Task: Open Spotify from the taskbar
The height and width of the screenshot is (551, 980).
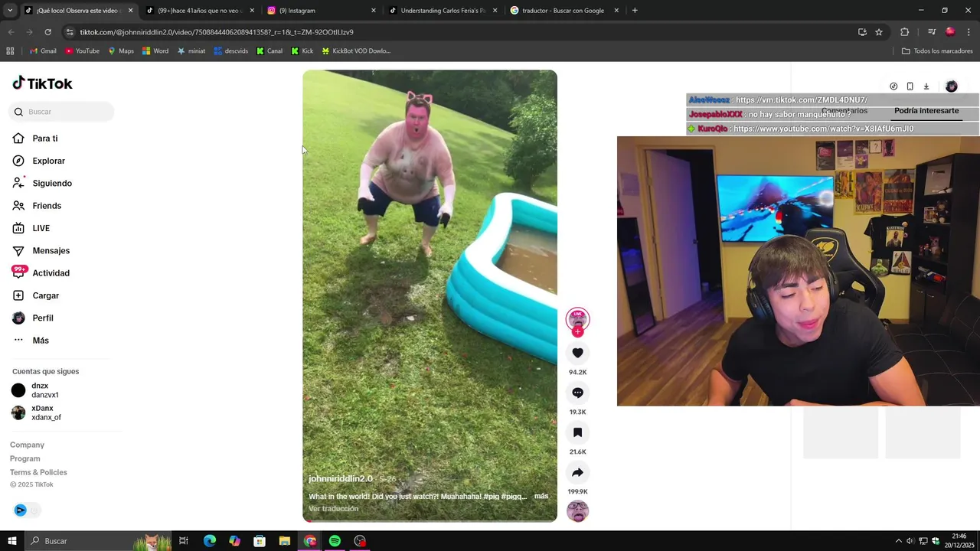Action: [335, 541]
